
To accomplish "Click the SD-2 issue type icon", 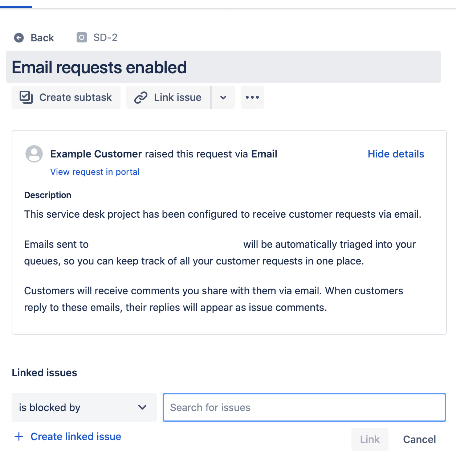I will pos(81,37).
